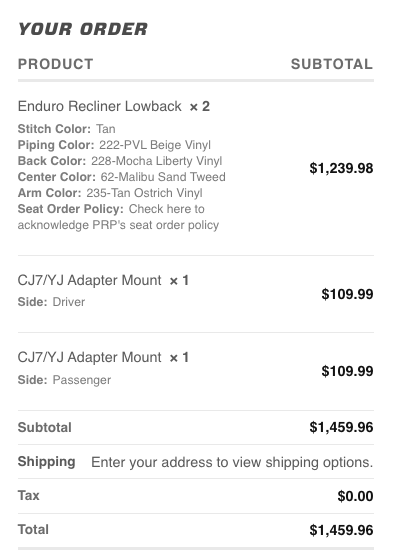Image resolution: width=399 pixels, height=558 pixels.
Task: Click the PRODUCT column header
Action: [x=56, y=64]
